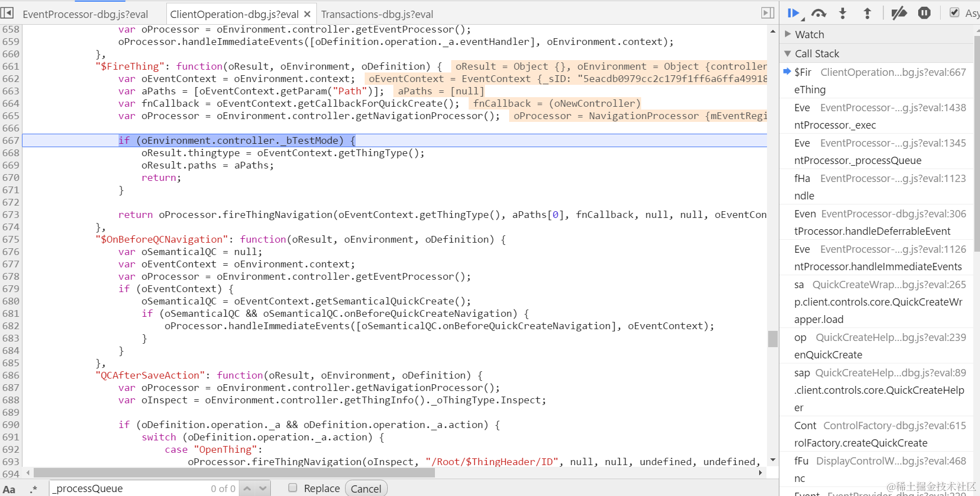980x496 pixels.
Task: Toggle regular expression search option
Action: [x=34, y=489]
